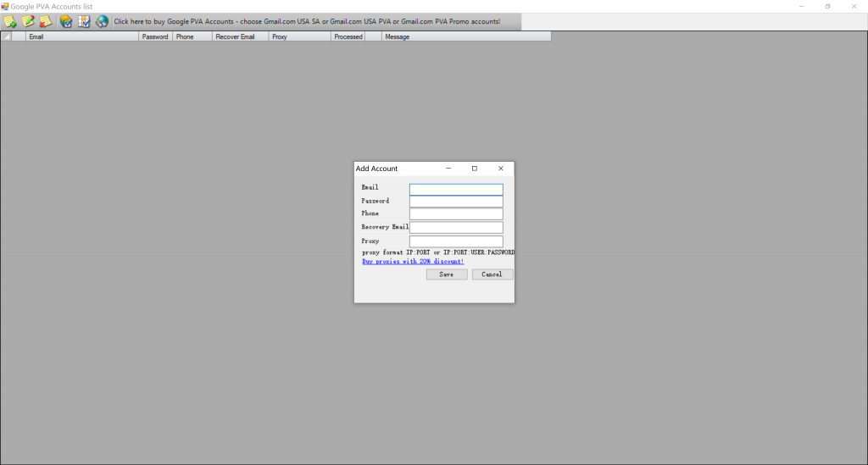868x465 pixels.
Task: Click the Recover Email column header
Action: tap(240, 36)
